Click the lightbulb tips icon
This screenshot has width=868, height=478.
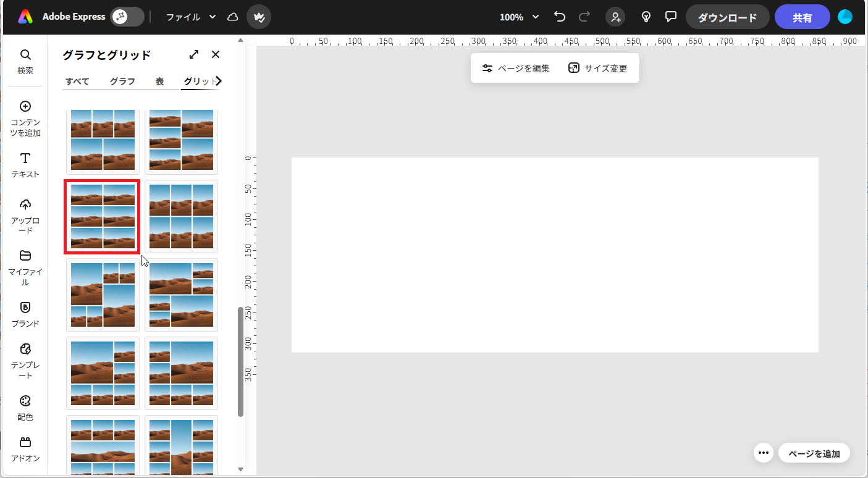pos(646,17)
